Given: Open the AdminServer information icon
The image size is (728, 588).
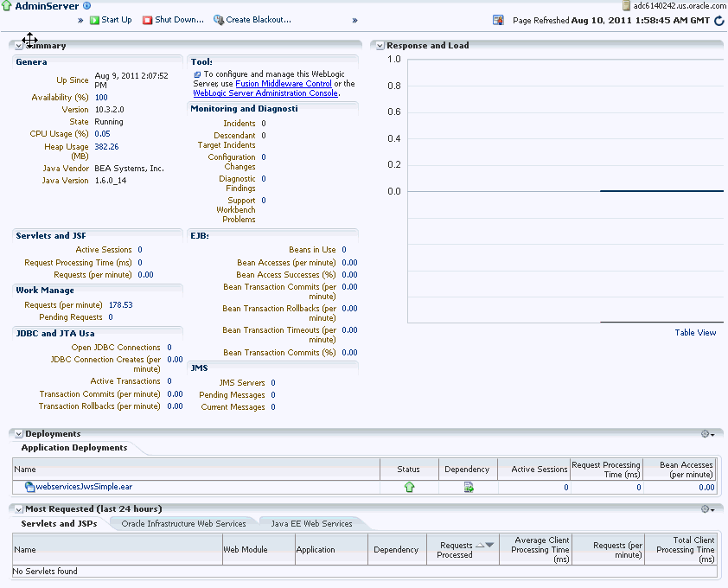Looking at the screenshot, I should coord(86,5).
